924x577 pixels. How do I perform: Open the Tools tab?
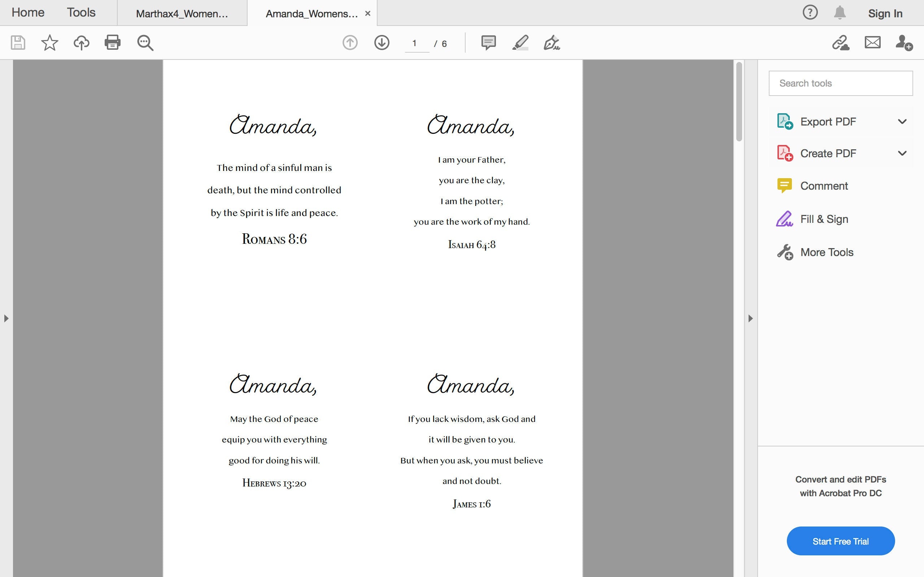[x=81, y=13]
